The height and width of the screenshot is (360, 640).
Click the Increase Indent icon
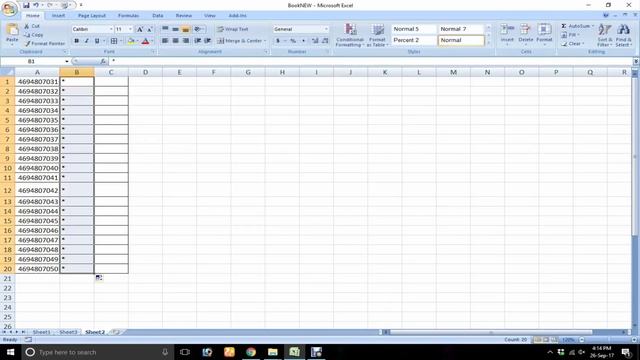(x=207, y=41)
